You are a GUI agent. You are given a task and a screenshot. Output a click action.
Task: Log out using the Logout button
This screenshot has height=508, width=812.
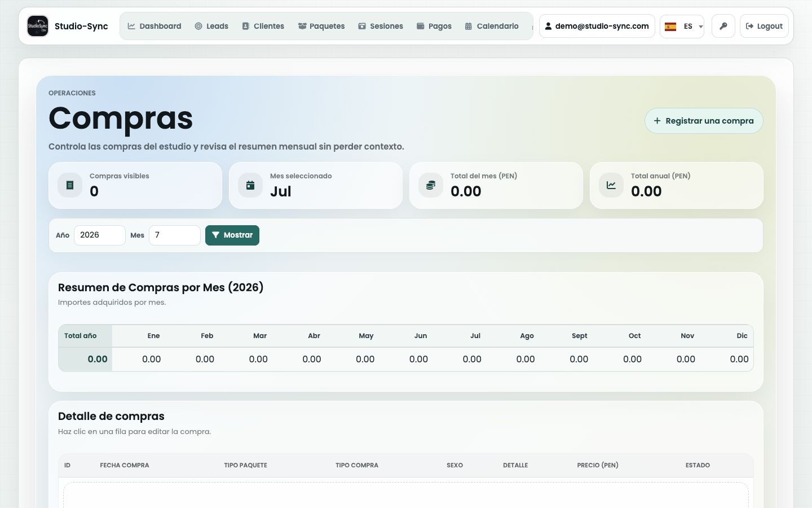(x=764, y=26)
